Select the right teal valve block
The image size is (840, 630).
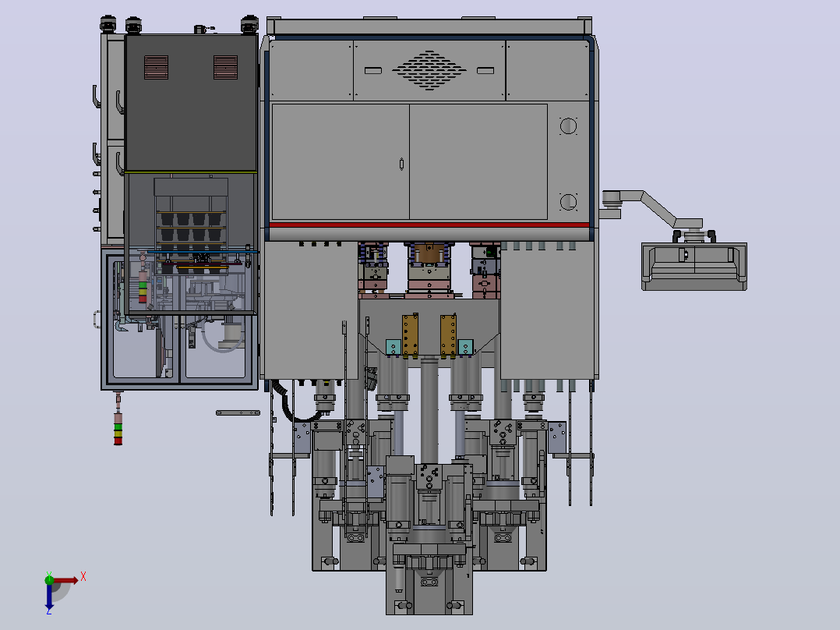465,347
